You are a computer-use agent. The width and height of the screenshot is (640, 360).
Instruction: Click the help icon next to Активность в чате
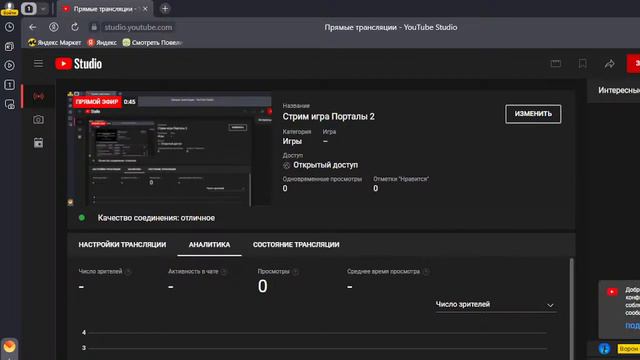(x=224, y=272)
